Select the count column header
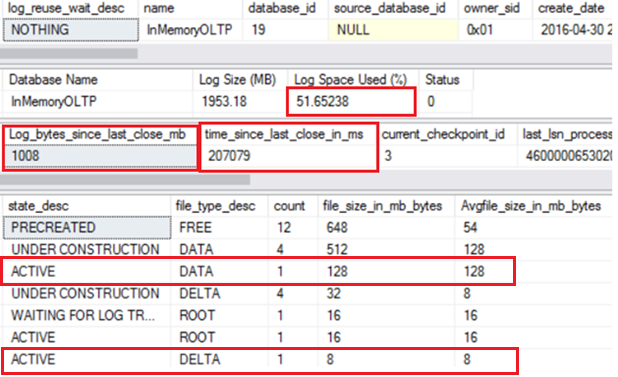 pyautogui.click(x=289, y=206)
